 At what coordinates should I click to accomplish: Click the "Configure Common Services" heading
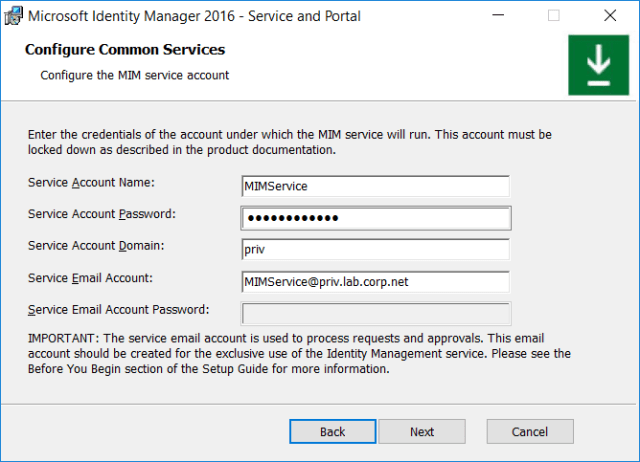tap(125, 50)
